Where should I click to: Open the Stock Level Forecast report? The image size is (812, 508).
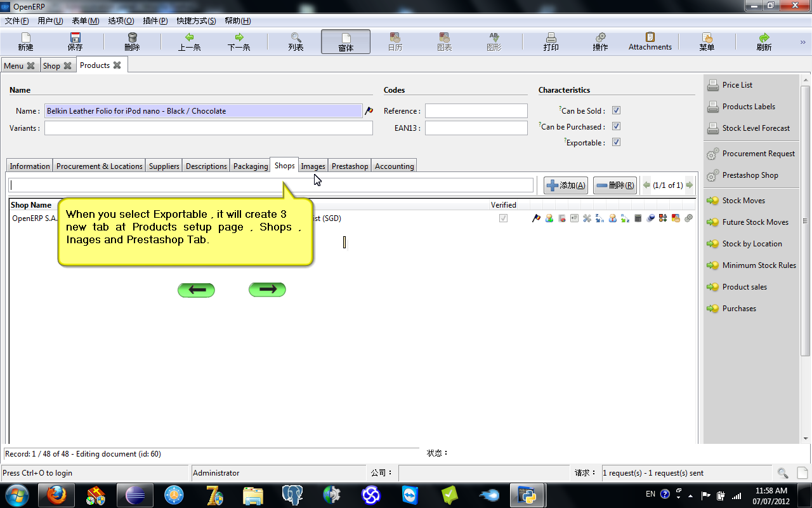(x=756, y=128)
